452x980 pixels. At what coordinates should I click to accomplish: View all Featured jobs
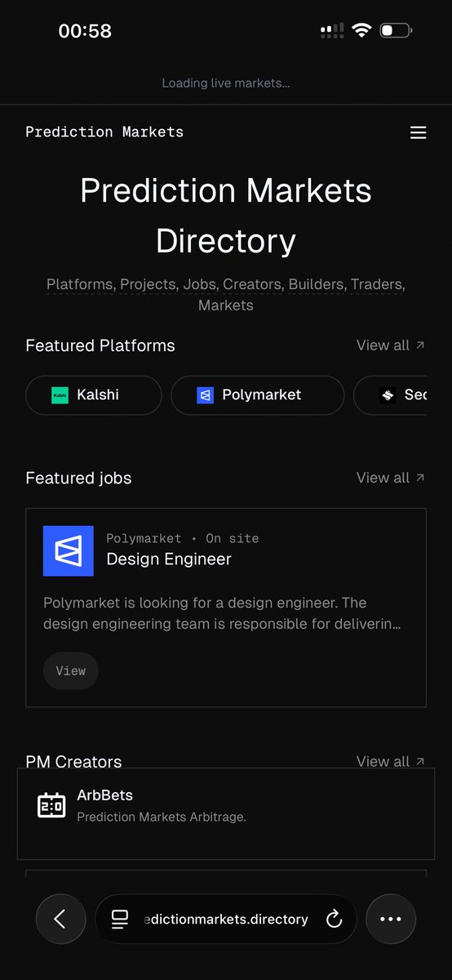[x=391, y=478]
